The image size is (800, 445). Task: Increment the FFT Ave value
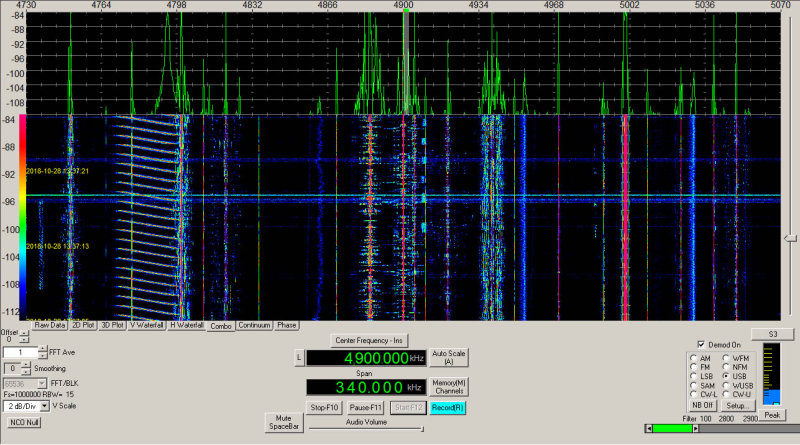pyautogui.click(x=42, y=349)
